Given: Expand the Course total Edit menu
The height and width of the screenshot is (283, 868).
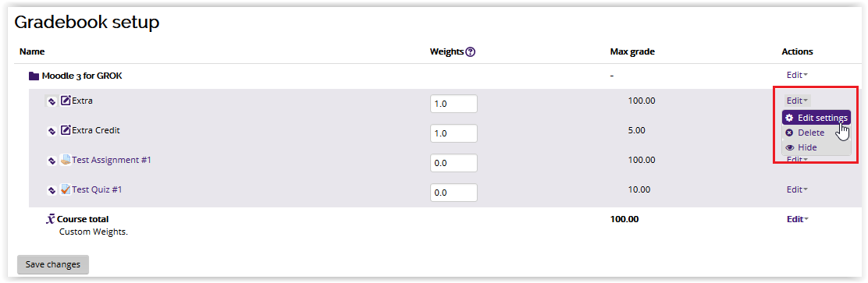Looking at the screenshot, I should pyautogui.click(x=797, y=219).
